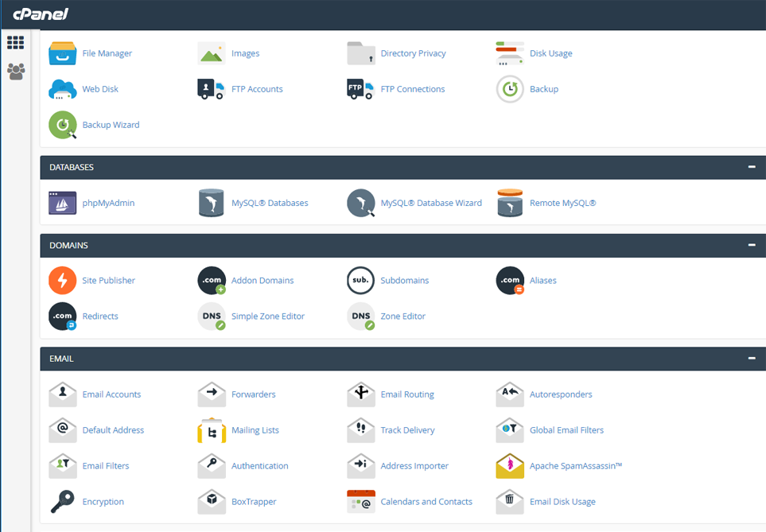
Task: Click the Track Delivery footprints icon
Action: tap(361, 430)
